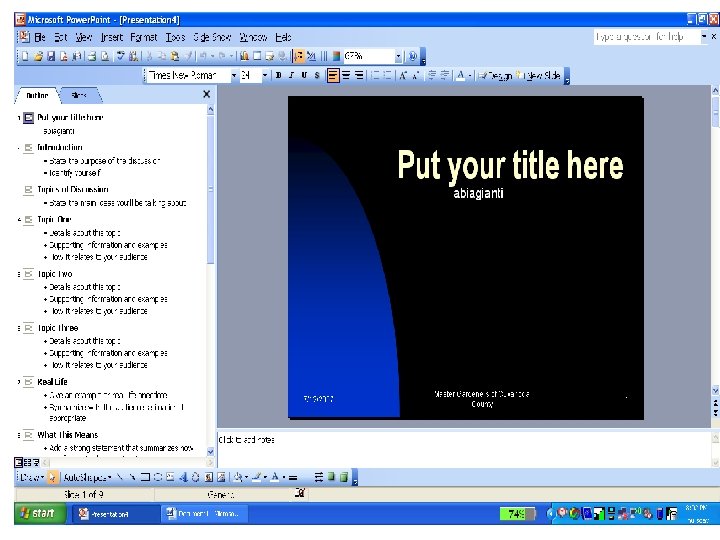
Task: Open Microsoft PowerPoint Help icon
Action: coord(412,56)
